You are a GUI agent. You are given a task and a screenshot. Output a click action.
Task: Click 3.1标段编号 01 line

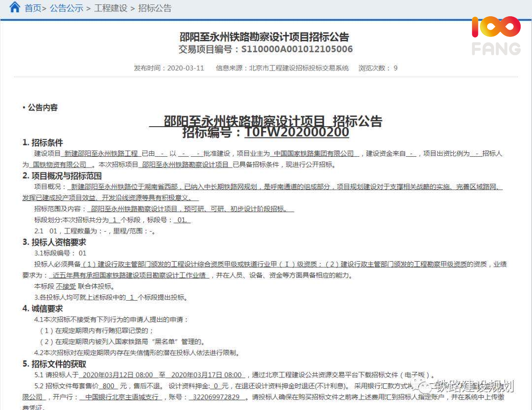[x=61, y=253]
